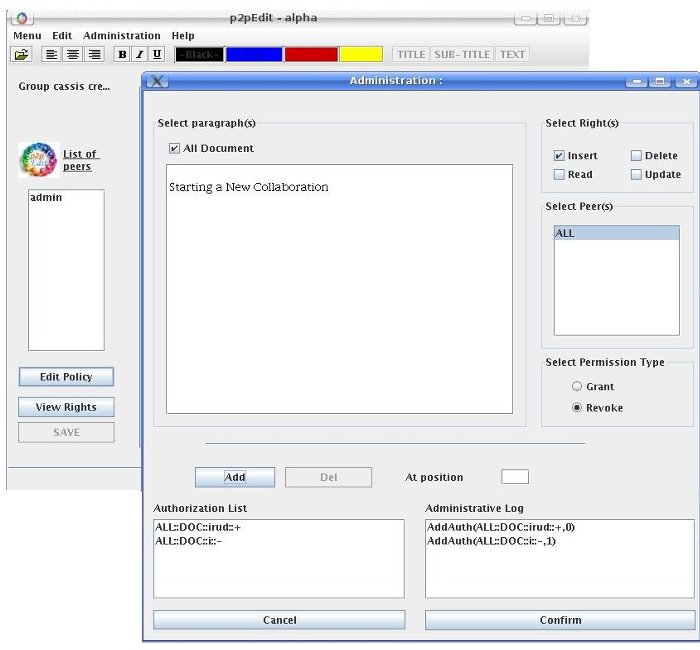
Task: Toggle bold formatting button
Action: [x=122, y=54]
